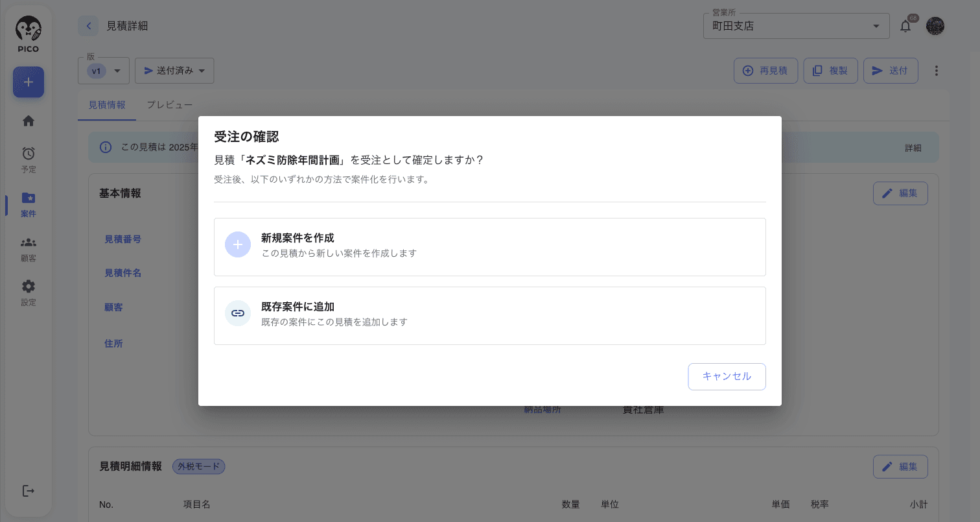Open 案件 in the sidebar
980x522 pixels.
pyautogui.click(x=29, y=204)
